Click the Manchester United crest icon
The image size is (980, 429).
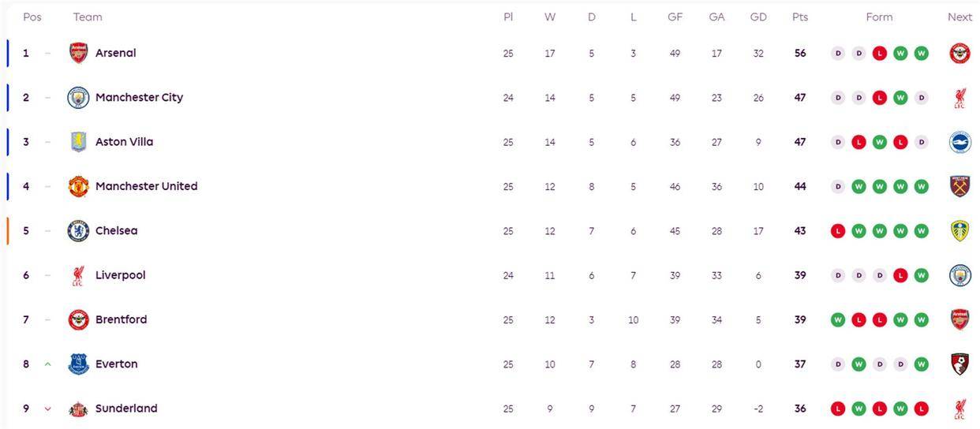tap(79, 187)
